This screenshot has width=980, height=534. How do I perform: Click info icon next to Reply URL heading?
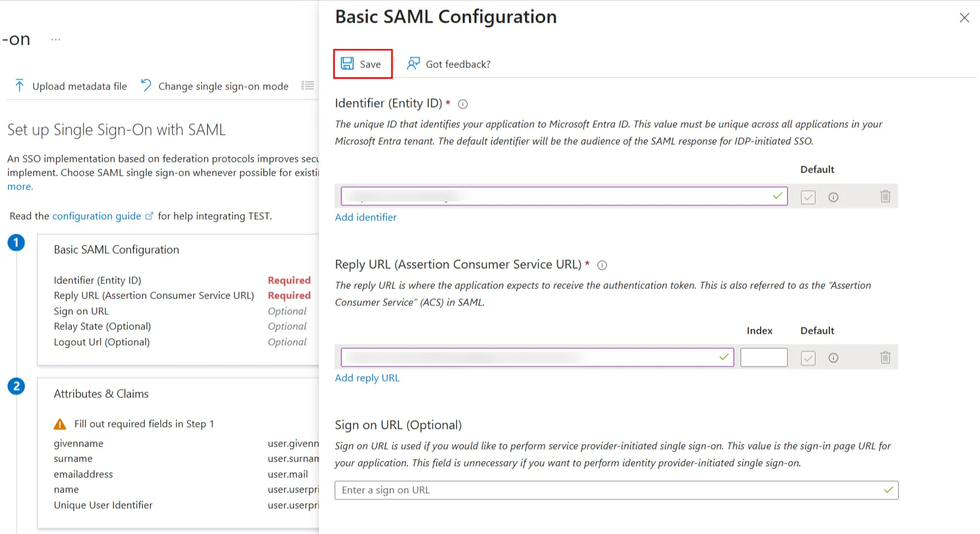coord(602,265)
